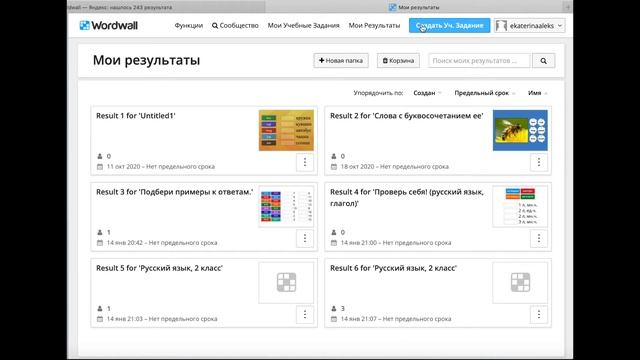Sort results by Имя

coord(538,93)
